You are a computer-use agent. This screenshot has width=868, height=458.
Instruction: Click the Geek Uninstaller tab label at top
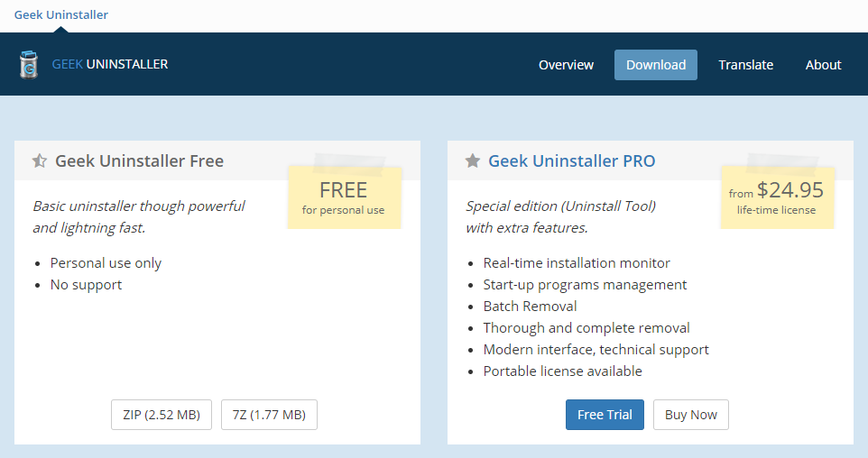60,15
